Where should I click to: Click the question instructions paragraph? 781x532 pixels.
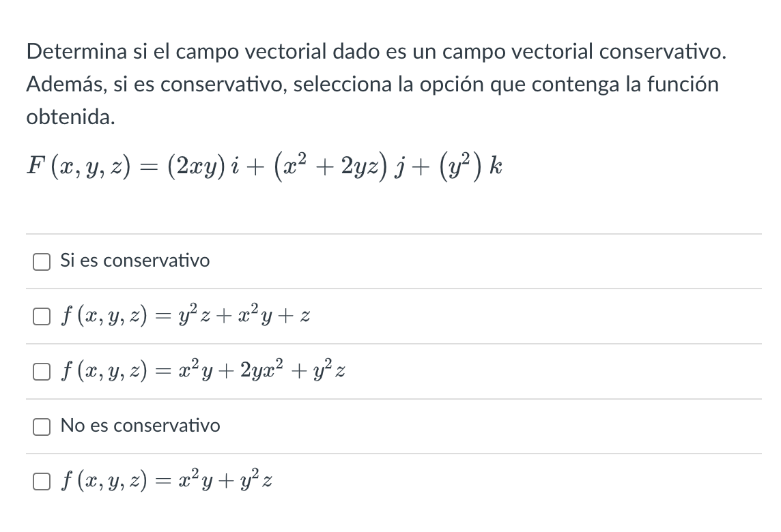point(375,84)
